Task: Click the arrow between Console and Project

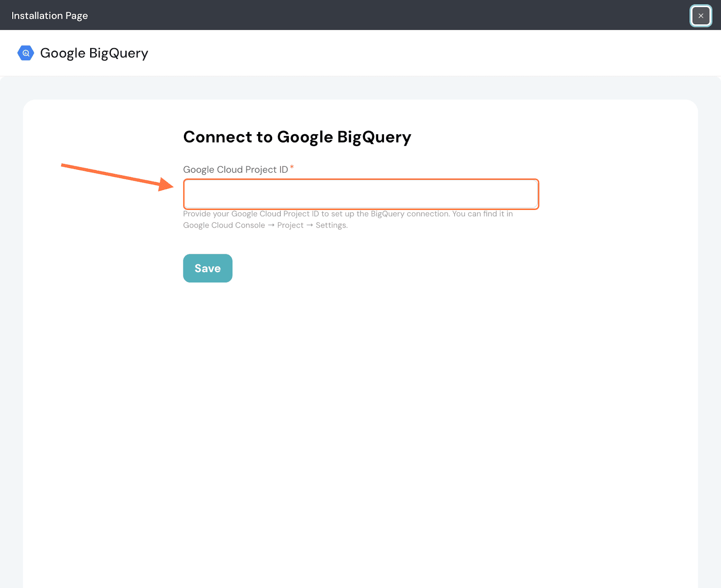Action: coord(271,225)
